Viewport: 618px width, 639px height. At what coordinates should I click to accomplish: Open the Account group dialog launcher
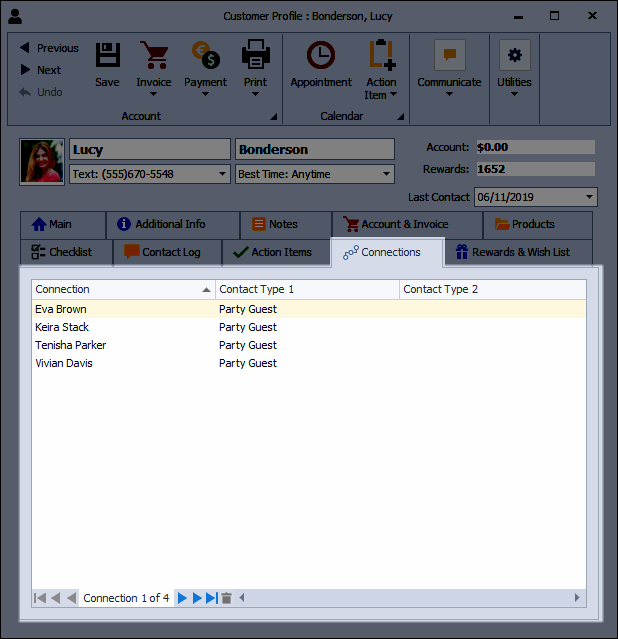point(274,117)
